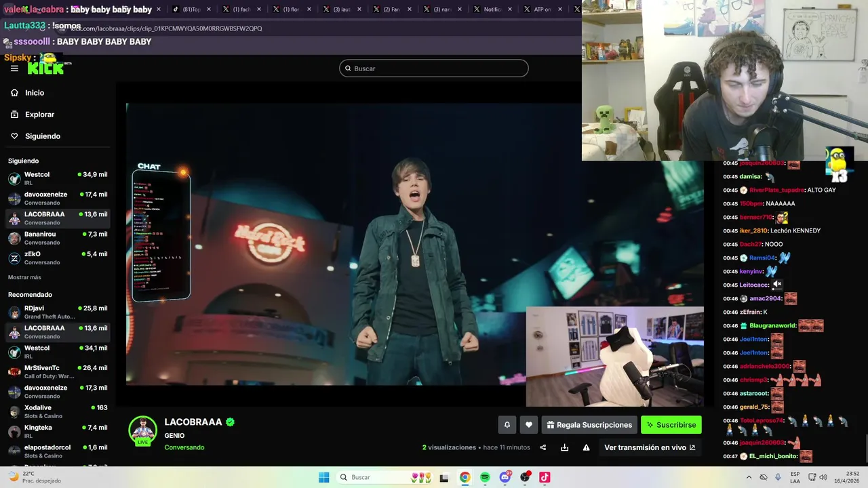Open Discord from the taskbar

click(505, 477)
